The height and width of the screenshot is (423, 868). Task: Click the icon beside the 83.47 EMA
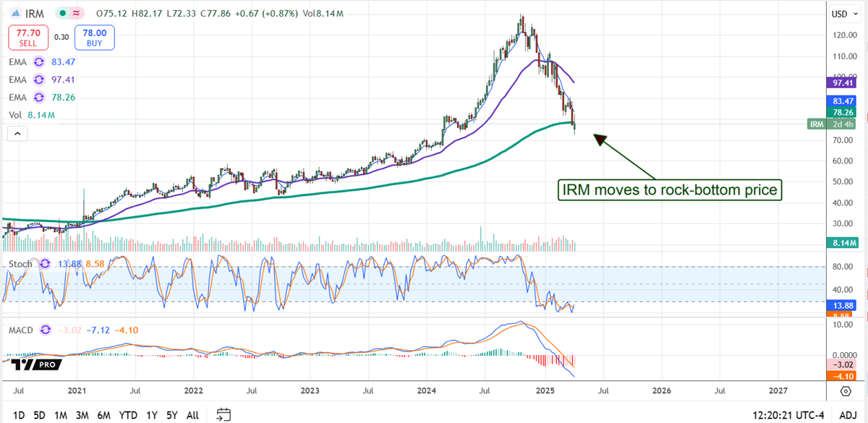point(40,63)
